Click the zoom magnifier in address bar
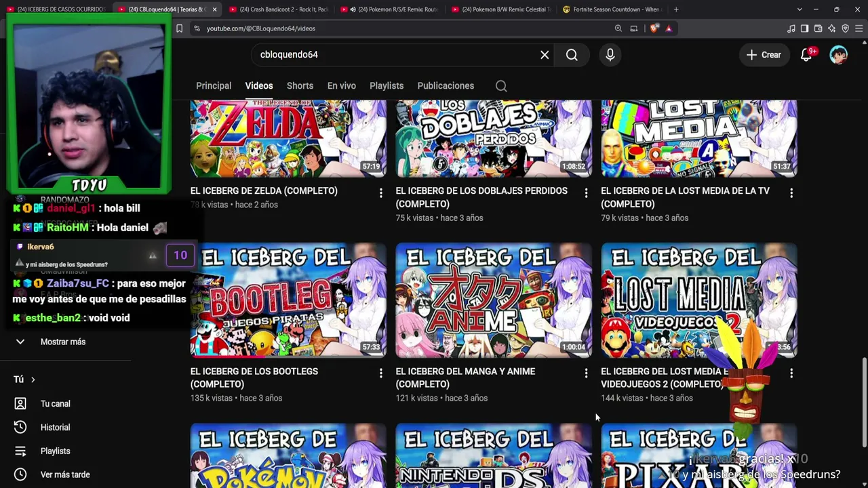 (x=618, y=28)
